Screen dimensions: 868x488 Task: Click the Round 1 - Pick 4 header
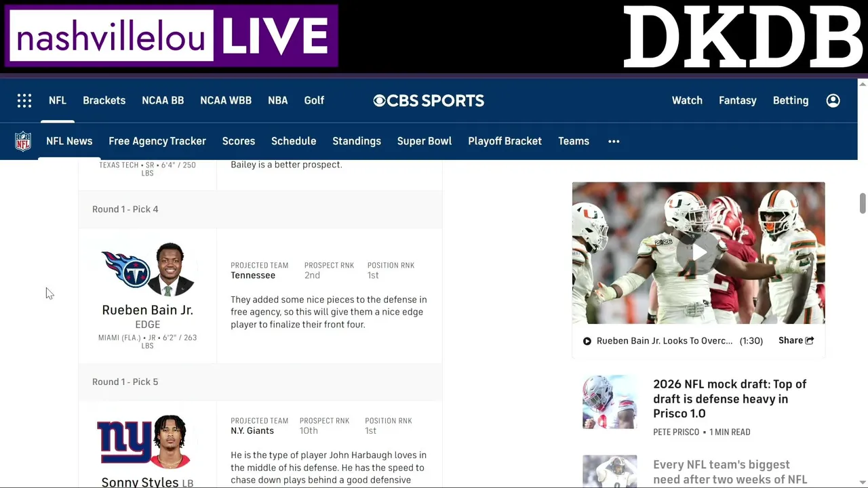click(125, 209)
